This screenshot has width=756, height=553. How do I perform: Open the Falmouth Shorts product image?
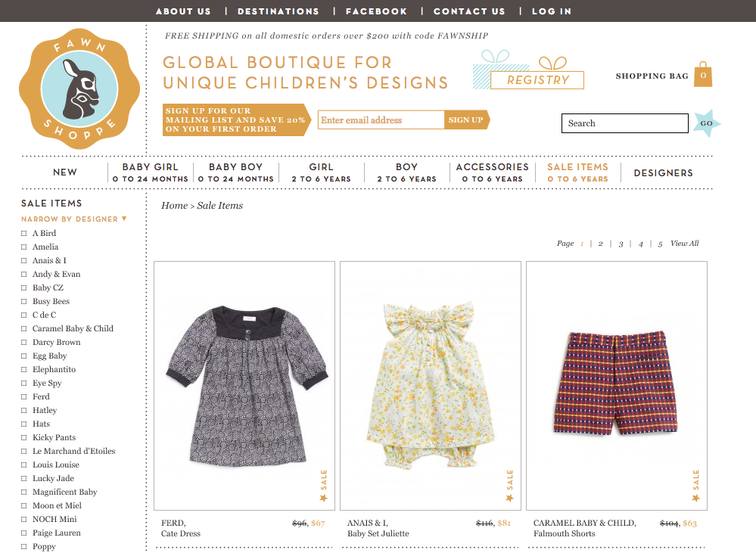[x=617, y=386]
